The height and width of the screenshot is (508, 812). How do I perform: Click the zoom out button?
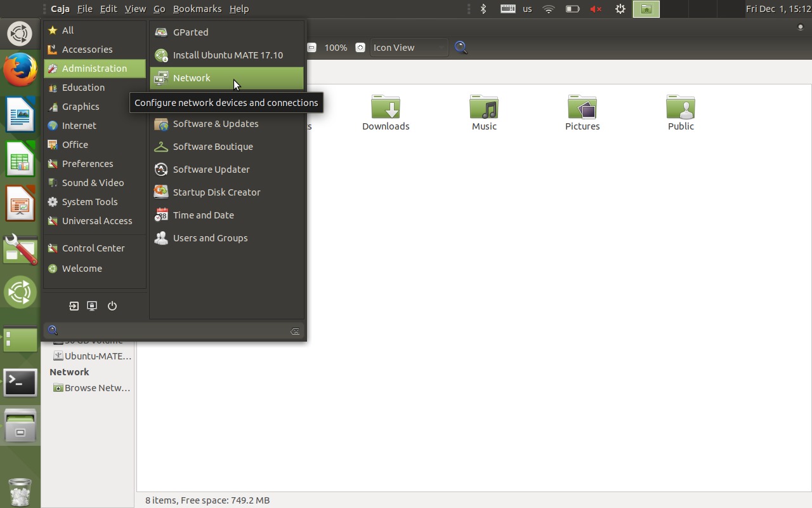(x=311, y=48)
